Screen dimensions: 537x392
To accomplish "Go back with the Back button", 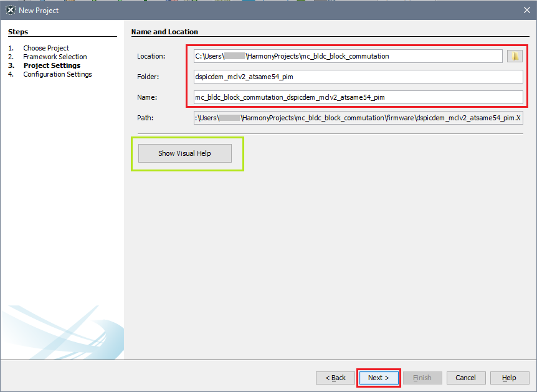I will [335, 378].
